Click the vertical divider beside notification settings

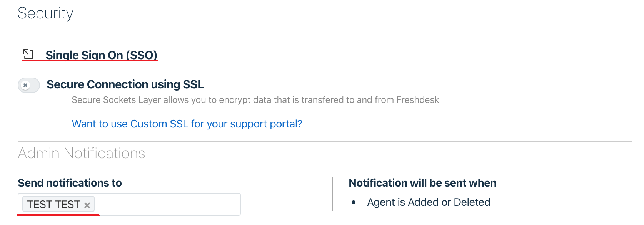pos(332,194)
